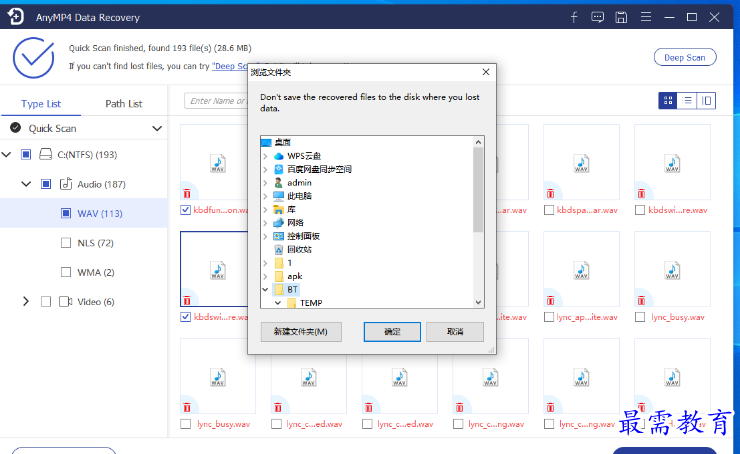This screenshot has height=454, width=740.
Task: Click the AnyMP4 Data Recovery logo icon
Action: click(x=16, y=16)
